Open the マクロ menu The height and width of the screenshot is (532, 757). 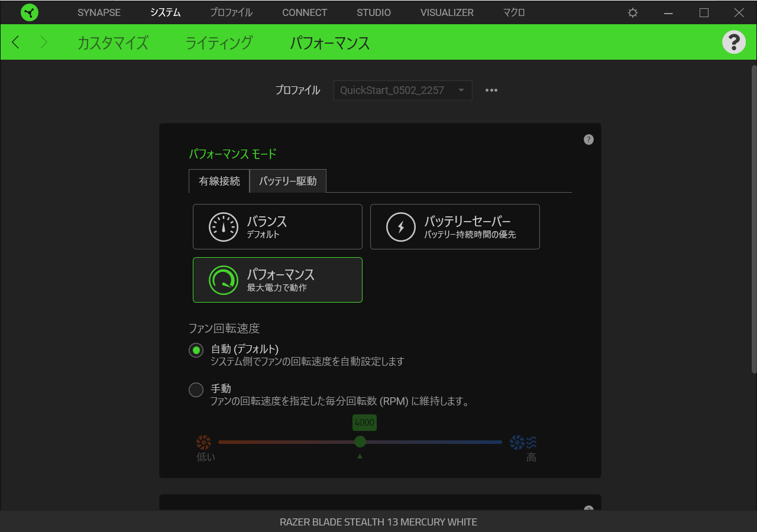[513, 12]
